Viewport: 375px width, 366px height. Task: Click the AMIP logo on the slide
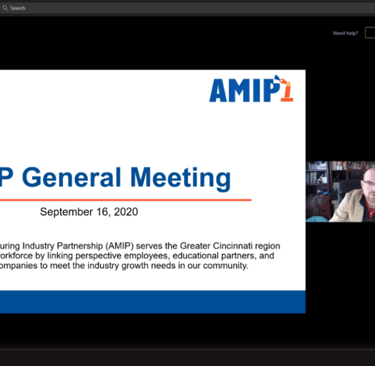coord(251,89)
